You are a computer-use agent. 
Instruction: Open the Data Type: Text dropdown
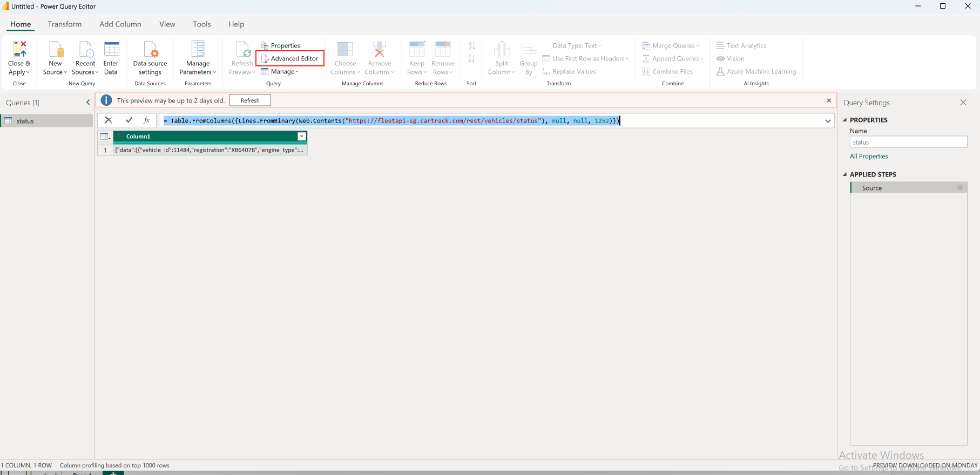click(577, 45)
